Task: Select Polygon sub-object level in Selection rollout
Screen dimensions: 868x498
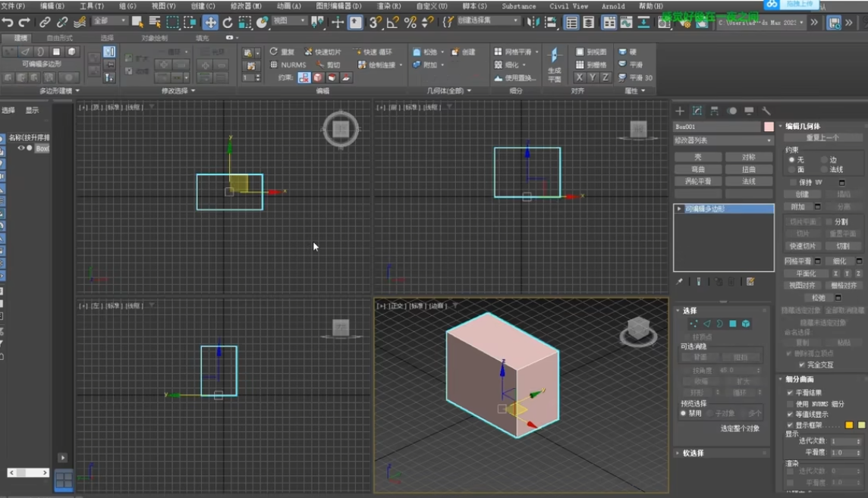Action: pos(733,324)
